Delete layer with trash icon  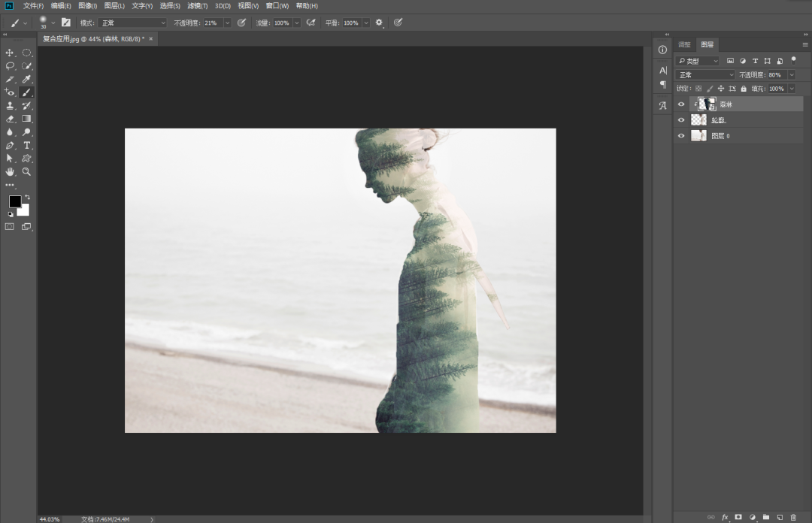coord(793,517)
